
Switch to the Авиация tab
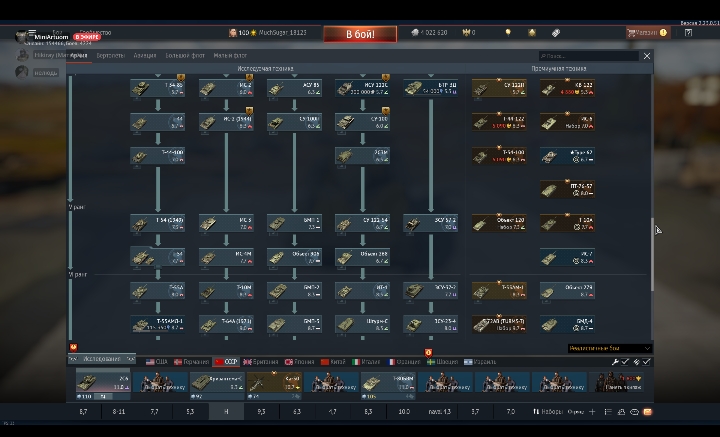(x=145, y=56)
